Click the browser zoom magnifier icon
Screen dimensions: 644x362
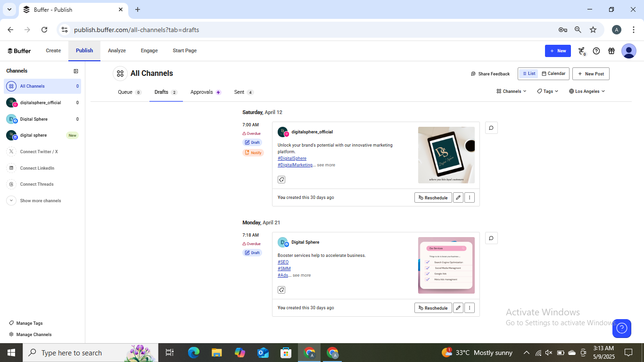click(578, 30)
